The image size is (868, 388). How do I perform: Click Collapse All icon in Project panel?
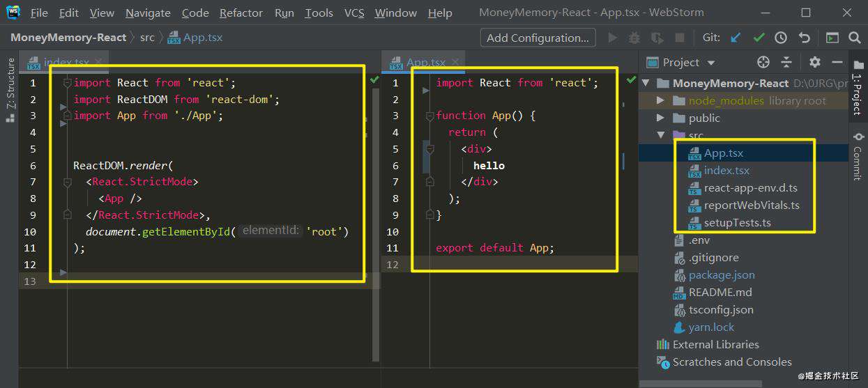(786, 62)
